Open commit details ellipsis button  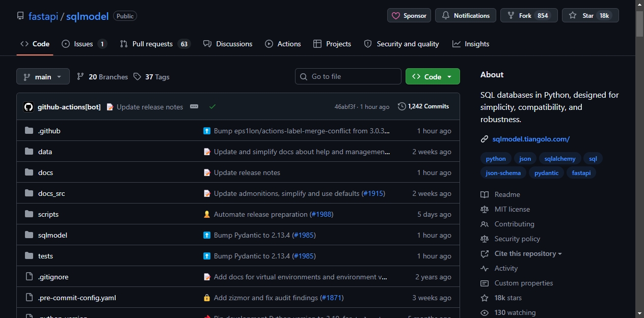[x=194, y=107]
